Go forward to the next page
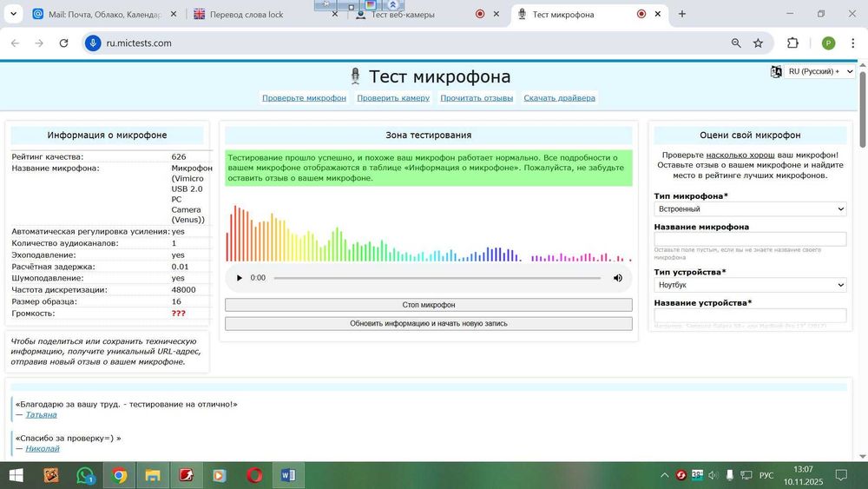This screenshot has width=868, height=489. click(x=39, y=43)
